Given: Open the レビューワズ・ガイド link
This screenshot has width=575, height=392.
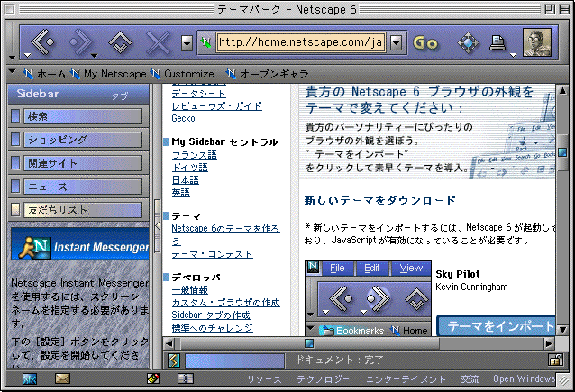Looking at the screenshot, I should click(x=216, y=106).
